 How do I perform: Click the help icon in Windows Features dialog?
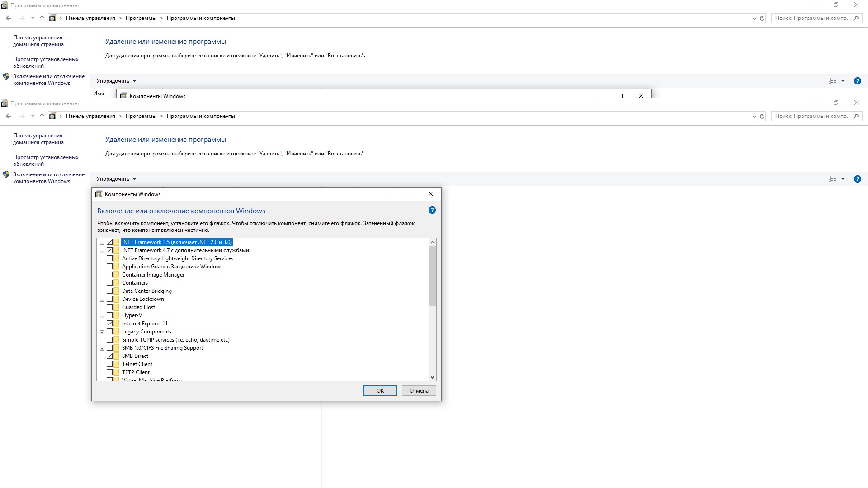coord(432,211)
